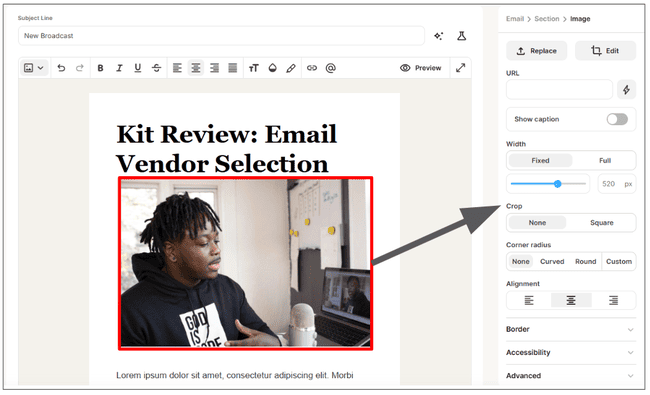This screenshot has width=650, height=395.
Task: Set corner radius to Custom
Action: 619,262
